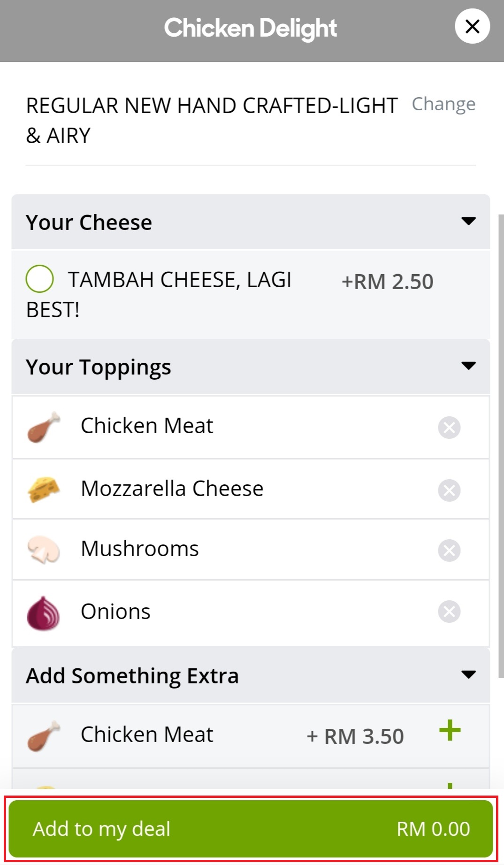Add extra Chicken Meat with plus icon
The width and height of the screenshot is (504, 865).
(450, 730)
